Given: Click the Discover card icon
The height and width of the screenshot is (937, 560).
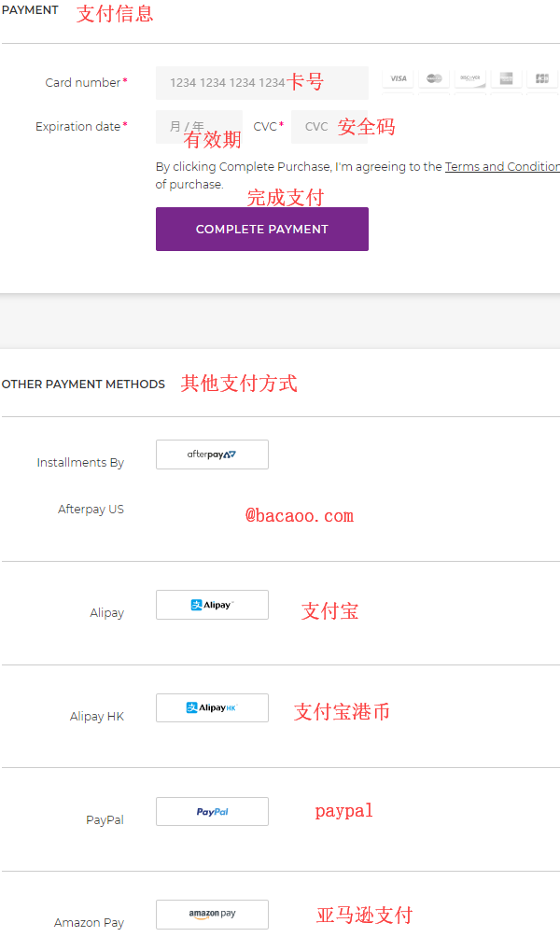Looking at the screenshot, I should tap(470, 78).
